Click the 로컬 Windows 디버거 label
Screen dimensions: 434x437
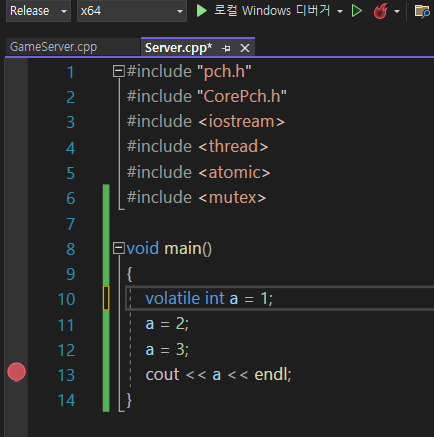[272, 11]
